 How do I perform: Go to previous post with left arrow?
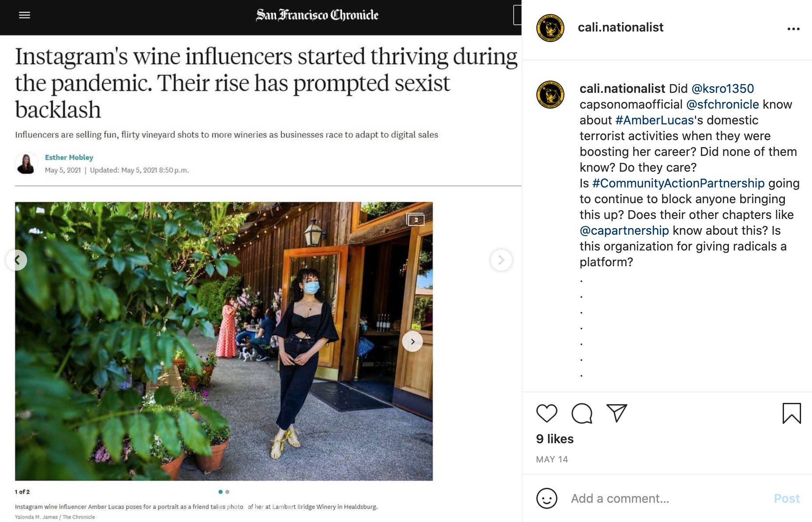click(x=17, y=260)
